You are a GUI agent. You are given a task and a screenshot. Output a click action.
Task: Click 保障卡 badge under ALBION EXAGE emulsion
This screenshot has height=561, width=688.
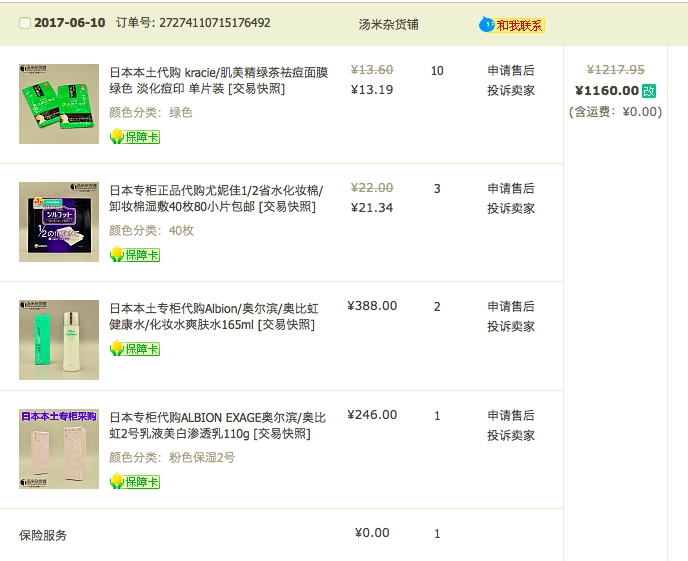(134, 482)
